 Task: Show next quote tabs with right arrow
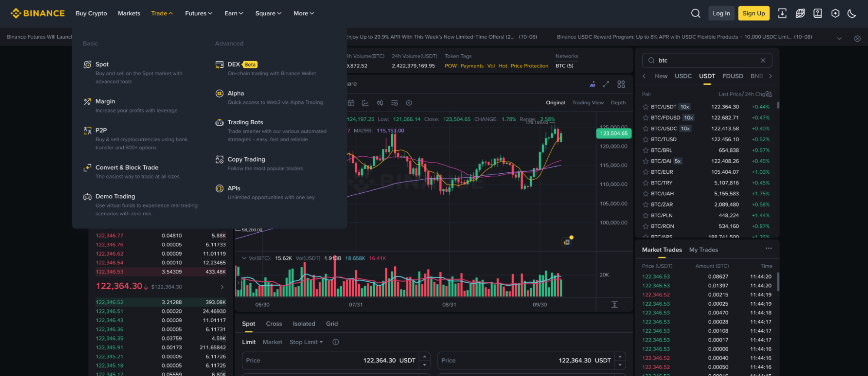771,76
